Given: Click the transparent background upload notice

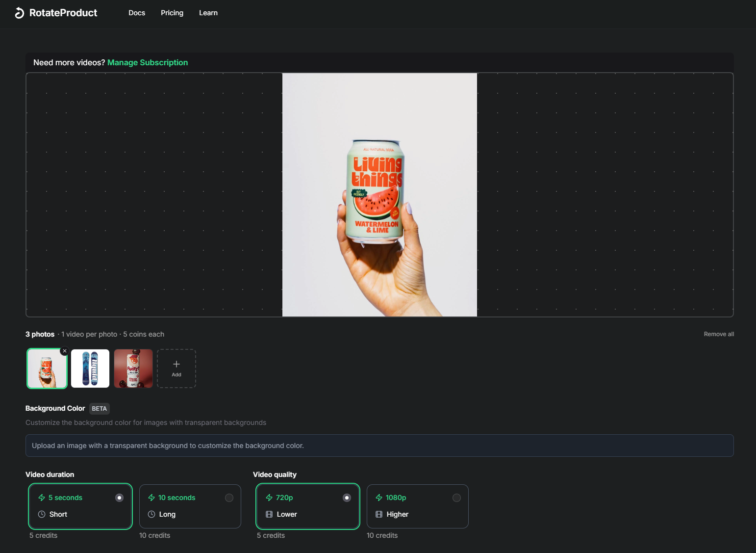Looking at the screenshot, I should [379, 446].
